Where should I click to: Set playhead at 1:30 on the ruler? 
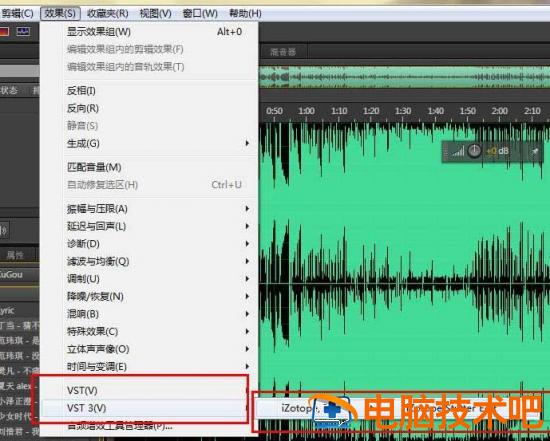point(403,111)
